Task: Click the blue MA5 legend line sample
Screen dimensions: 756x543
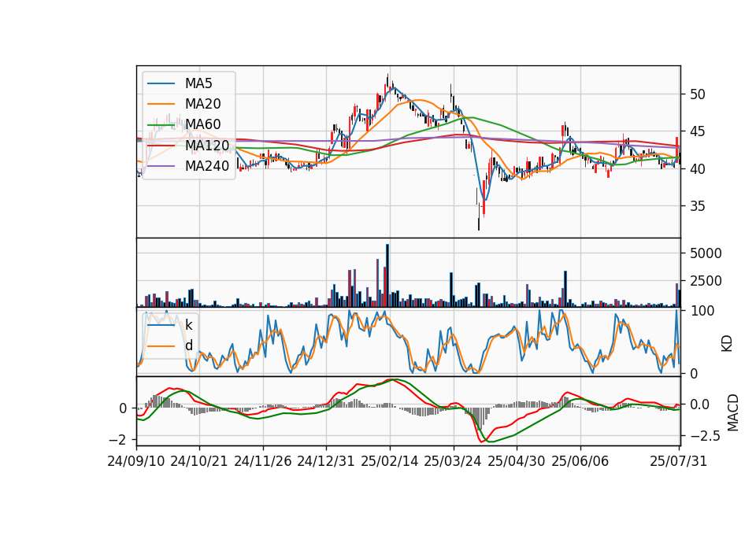Action: [x=161, y=83]
